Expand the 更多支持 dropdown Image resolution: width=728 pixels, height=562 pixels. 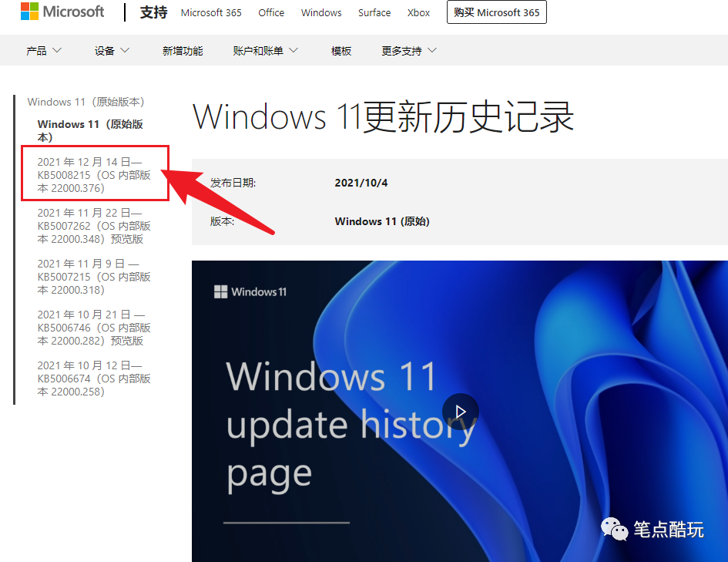coord(409,51)
